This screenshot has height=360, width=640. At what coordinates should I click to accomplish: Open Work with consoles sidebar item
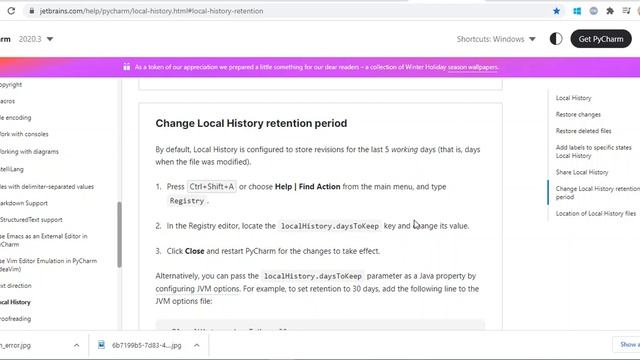pyautogui.click(x=24, y=134)
